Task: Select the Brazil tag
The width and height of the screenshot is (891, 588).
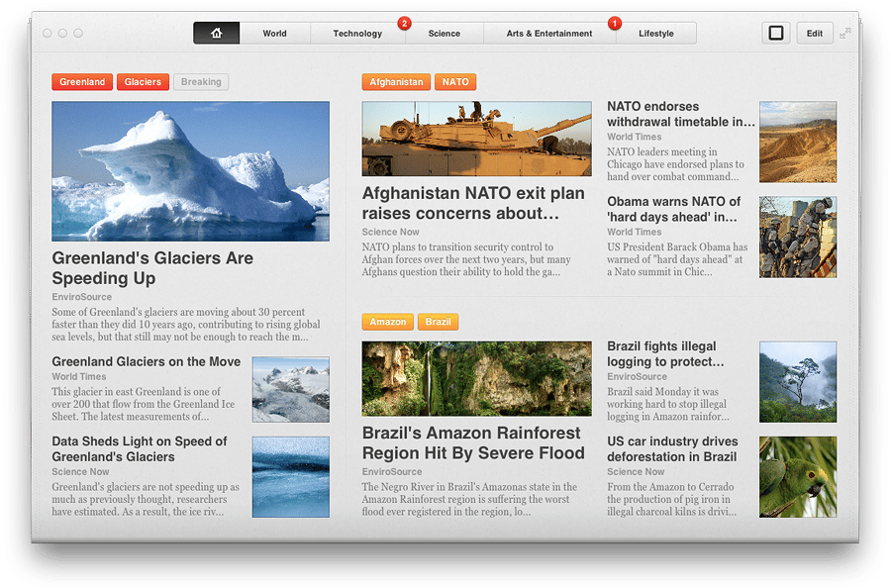Action: click(x=439, y=322)
